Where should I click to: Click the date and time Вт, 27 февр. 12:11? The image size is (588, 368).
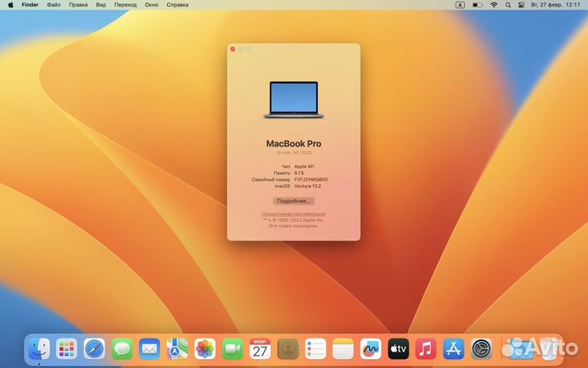(x=556, y=5)
